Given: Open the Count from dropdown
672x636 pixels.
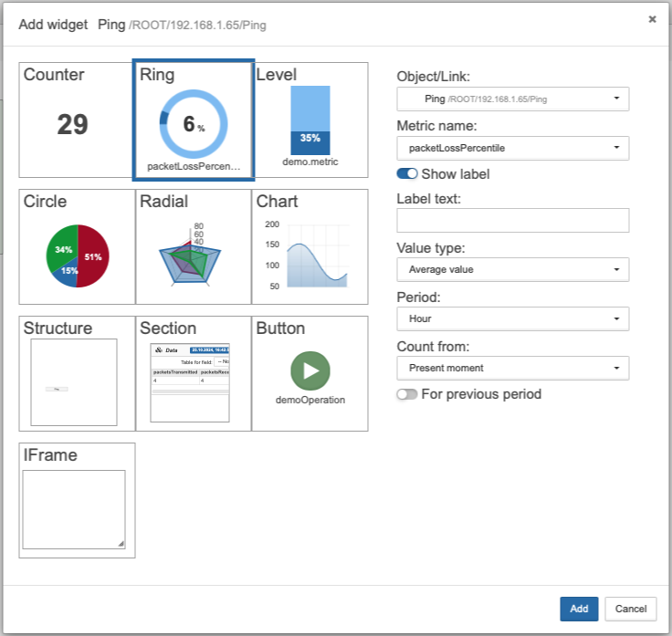Looking at the screenshot, I should (x=512, y=368).
